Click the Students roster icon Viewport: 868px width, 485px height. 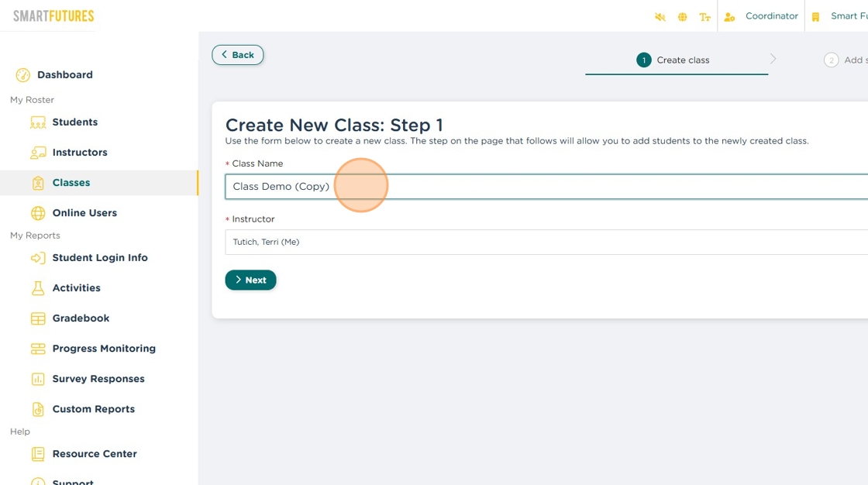pyautogui.click(x=38, y=122)
